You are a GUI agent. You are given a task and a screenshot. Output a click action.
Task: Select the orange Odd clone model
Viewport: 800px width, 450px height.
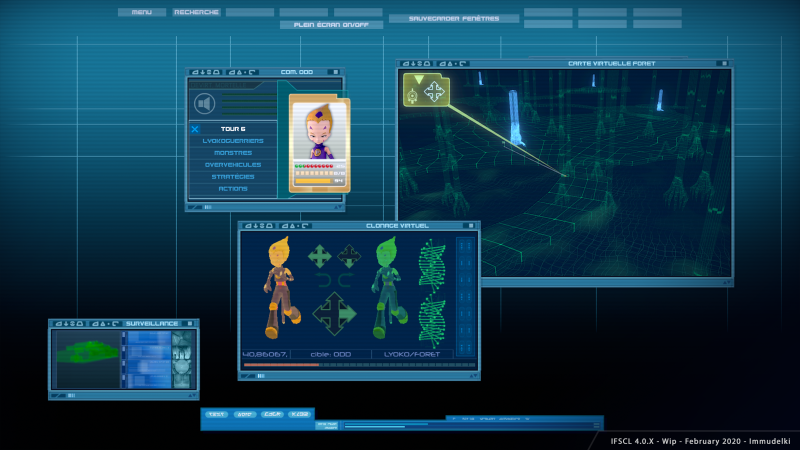280,288
